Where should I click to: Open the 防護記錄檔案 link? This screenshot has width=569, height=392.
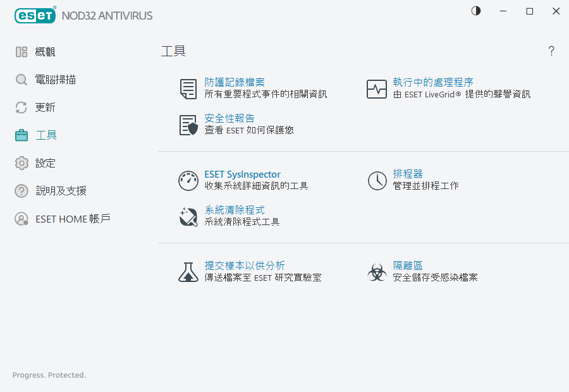[235, 82]
